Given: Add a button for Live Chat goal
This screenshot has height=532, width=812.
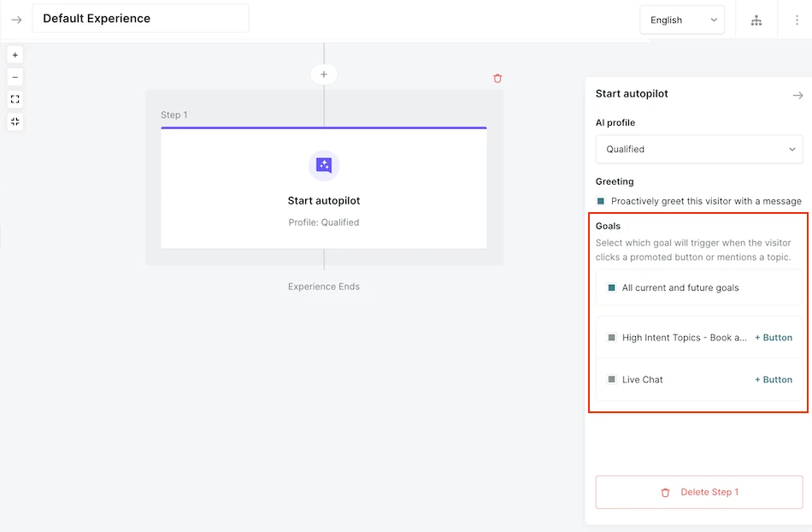Looking at the screenshot, I should tap(774, 379).
